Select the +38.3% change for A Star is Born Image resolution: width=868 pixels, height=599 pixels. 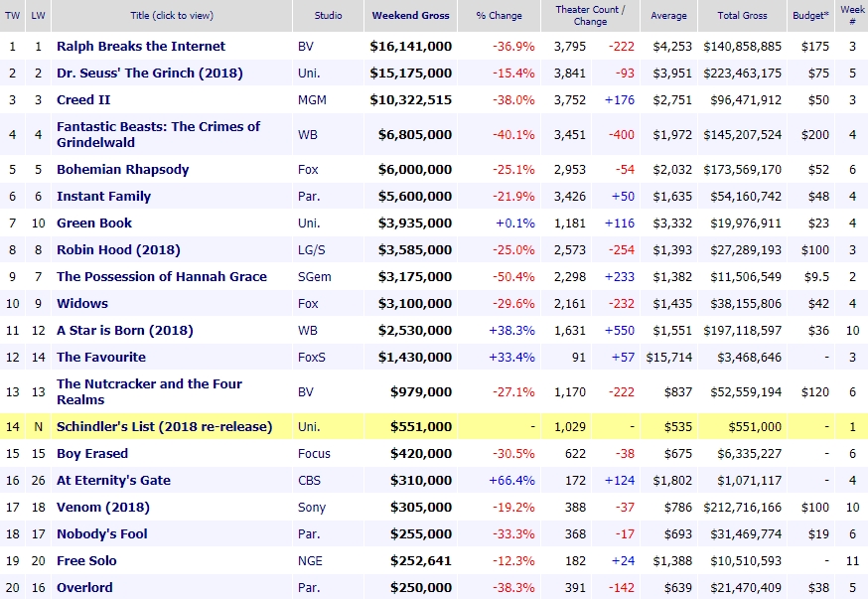pos(512,331)
